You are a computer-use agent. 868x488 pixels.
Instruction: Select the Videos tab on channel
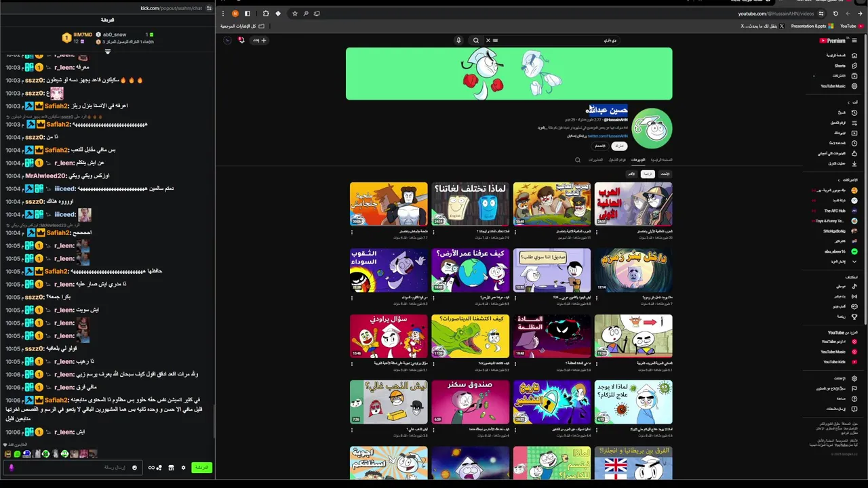tap(638, 160)
